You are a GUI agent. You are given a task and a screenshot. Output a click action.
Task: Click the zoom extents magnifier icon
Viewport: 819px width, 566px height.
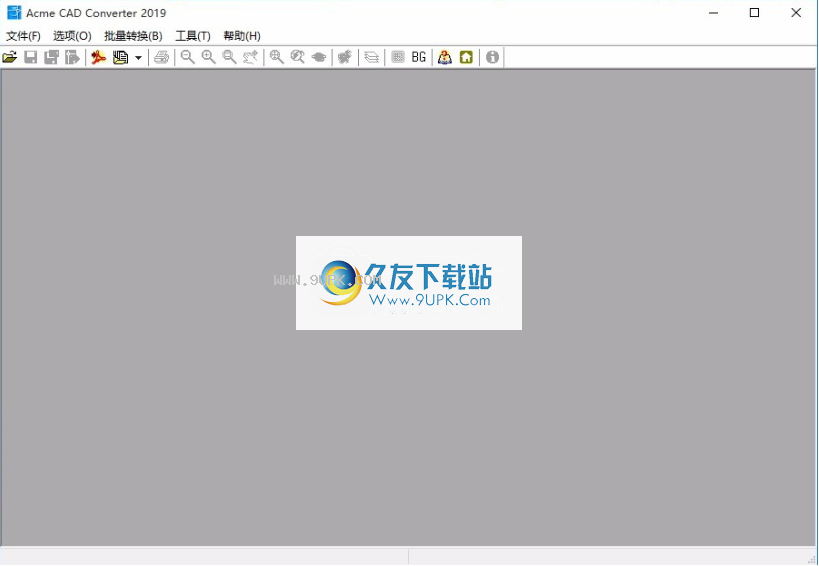click(277, 57)
